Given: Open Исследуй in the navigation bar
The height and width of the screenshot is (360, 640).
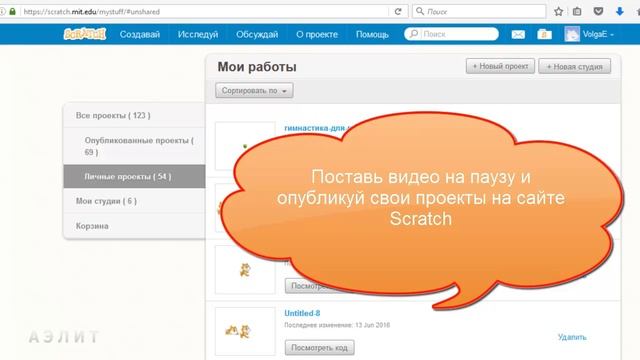Looking at the screenshot, I should point(198,34).
